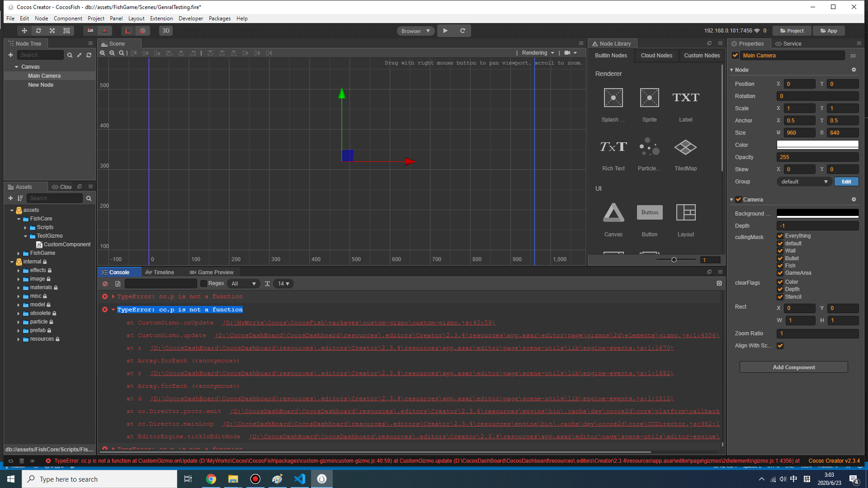
Task: Open Visual Studio Code from taskbar
Action: coord(300,479)
